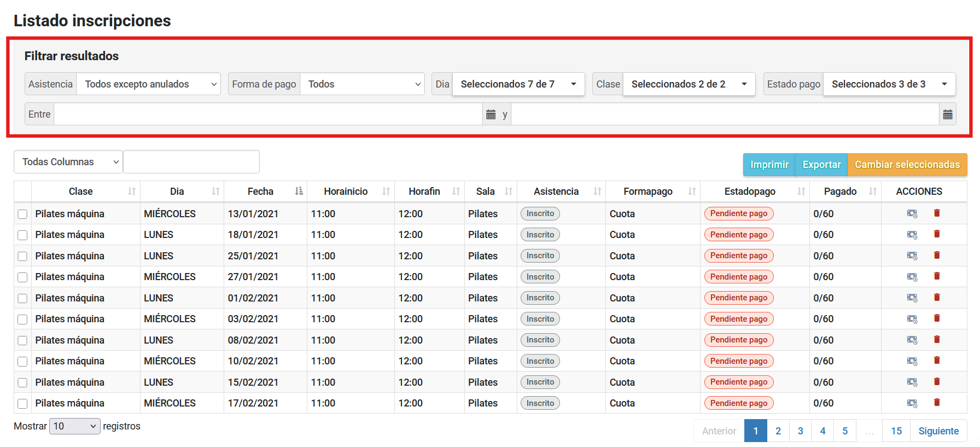Viewport: 980px width, 447px height.
Task: Expand the Estado pago multi-select dropdown
Action: [x=889, y=84]
